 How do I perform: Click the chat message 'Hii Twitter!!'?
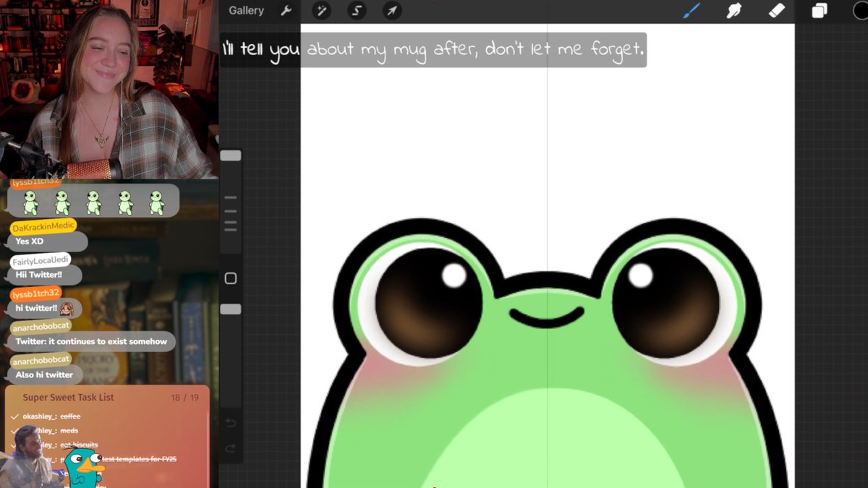(39, 275)
